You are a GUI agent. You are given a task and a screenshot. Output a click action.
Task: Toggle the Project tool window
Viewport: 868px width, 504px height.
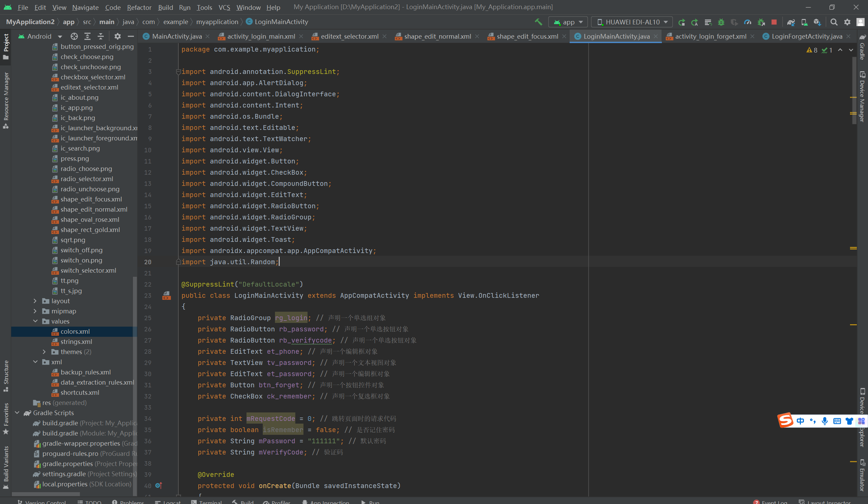(6, 46)
